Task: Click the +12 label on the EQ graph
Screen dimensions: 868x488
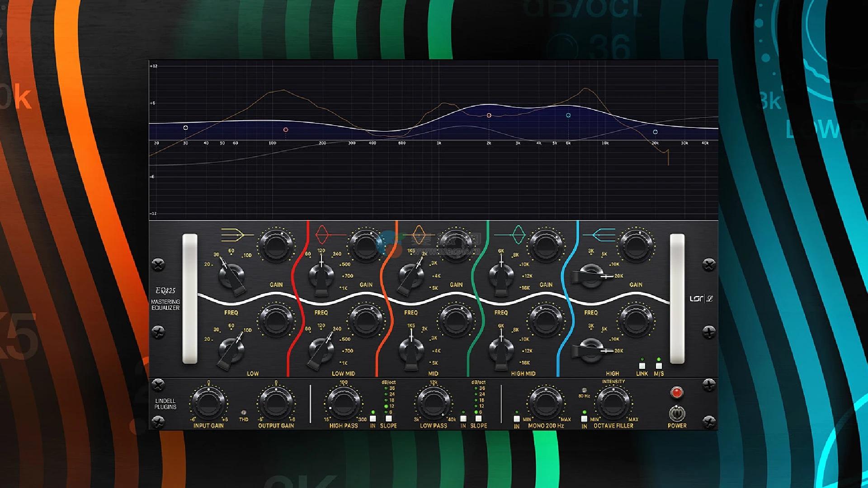Action: click(154, 66)
